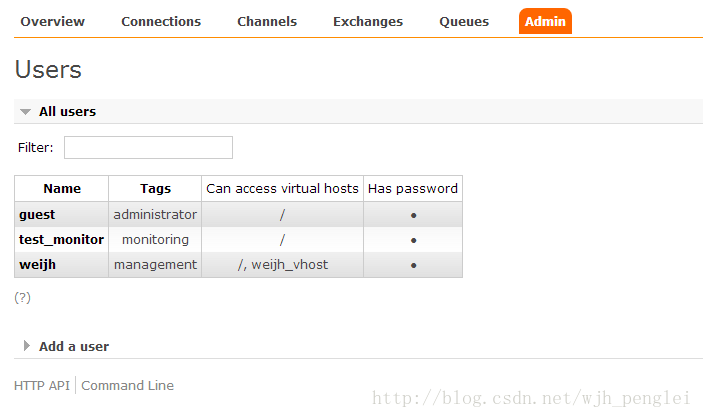Select the Queues tab
703x418 pixels.
pos(464,22)
